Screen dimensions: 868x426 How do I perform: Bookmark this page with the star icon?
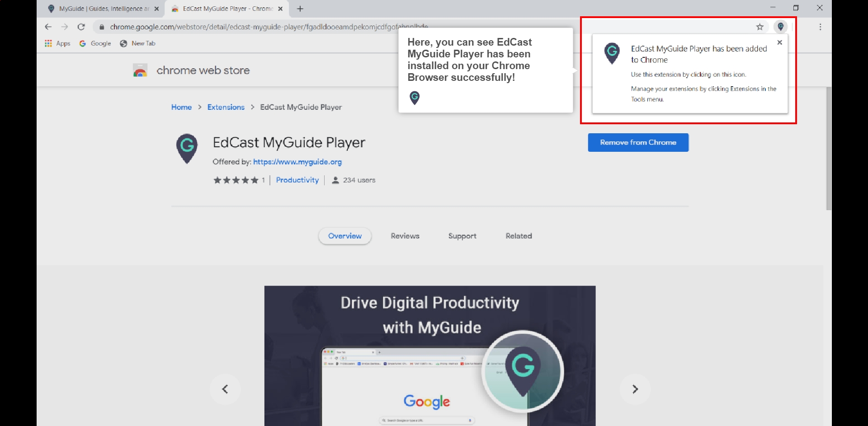pos(760,27)
